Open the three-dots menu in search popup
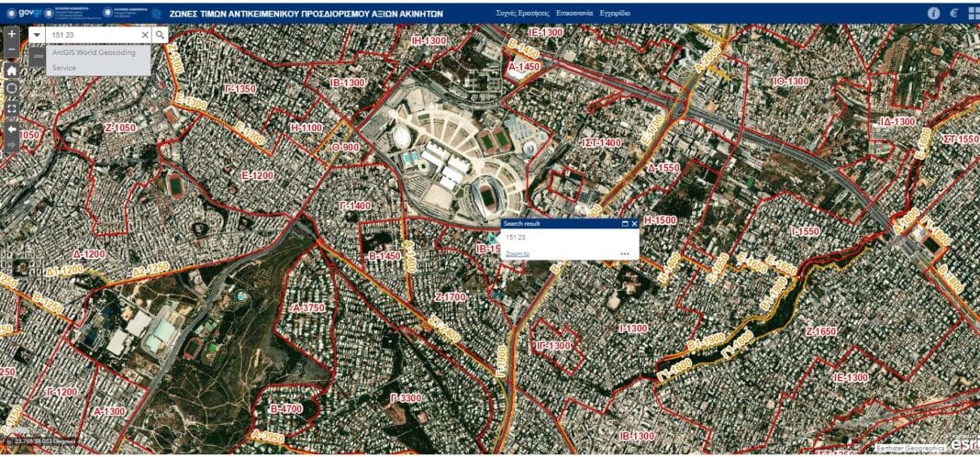The image size is (980, 457). (x=625, y=254)
